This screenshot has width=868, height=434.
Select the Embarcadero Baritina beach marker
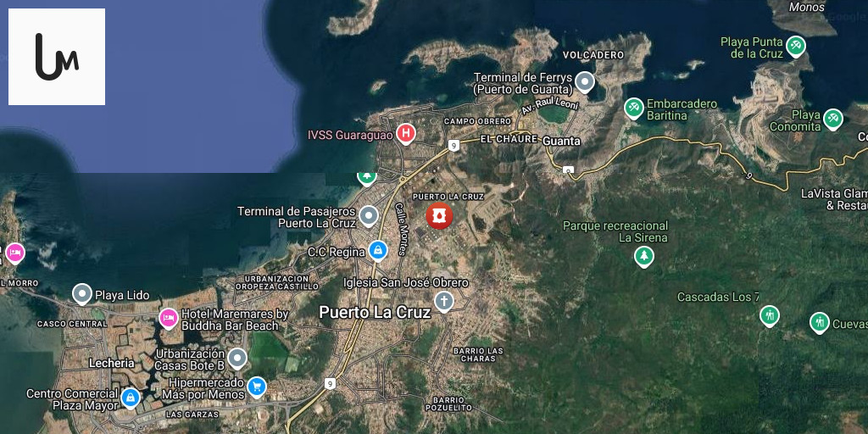tap(634, 108)
